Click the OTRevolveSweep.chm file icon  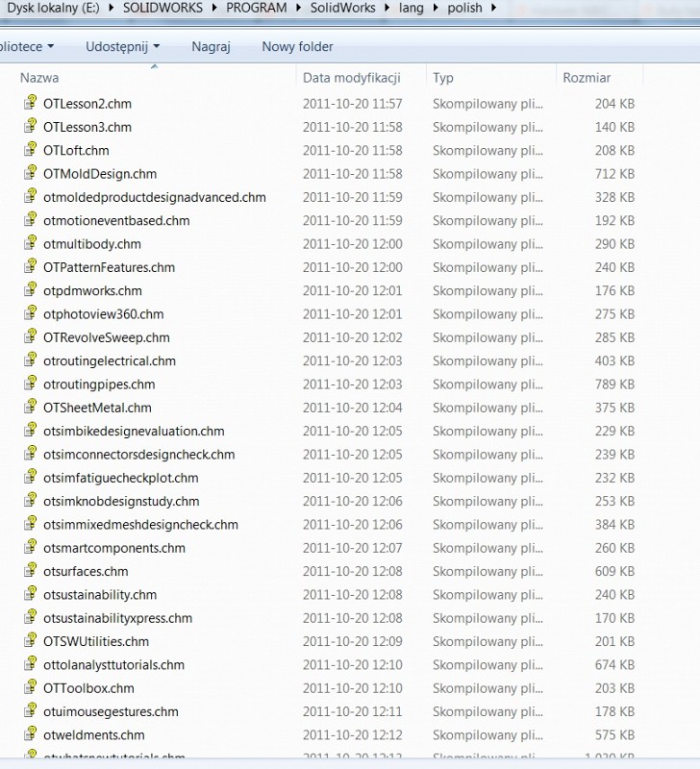(x=31, y=336)
